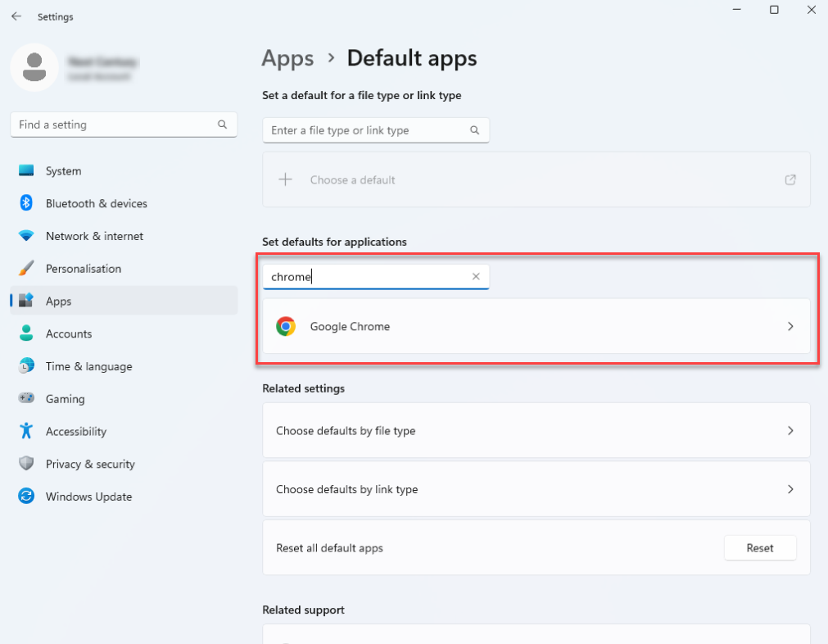This screenshot has width=828, height=644.
Task: Switch to the Apps section
Action: tap(58, 301)
